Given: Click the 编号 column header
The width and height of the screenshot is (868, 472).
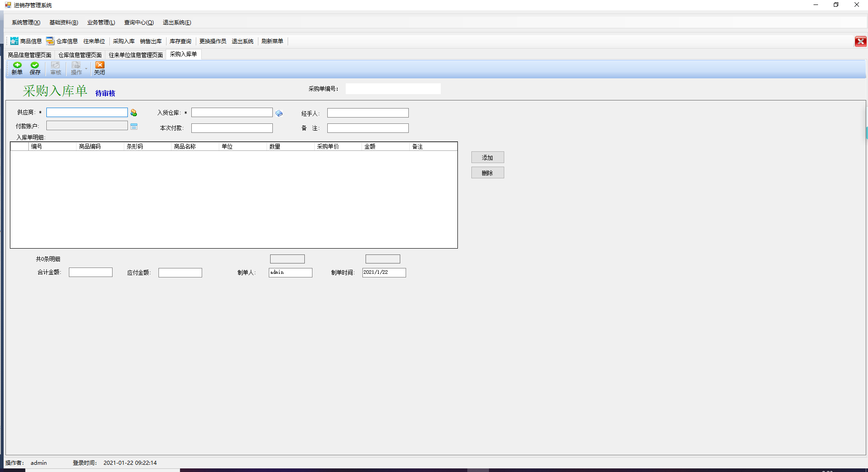Looking at the screenshot, I should 52,146.
